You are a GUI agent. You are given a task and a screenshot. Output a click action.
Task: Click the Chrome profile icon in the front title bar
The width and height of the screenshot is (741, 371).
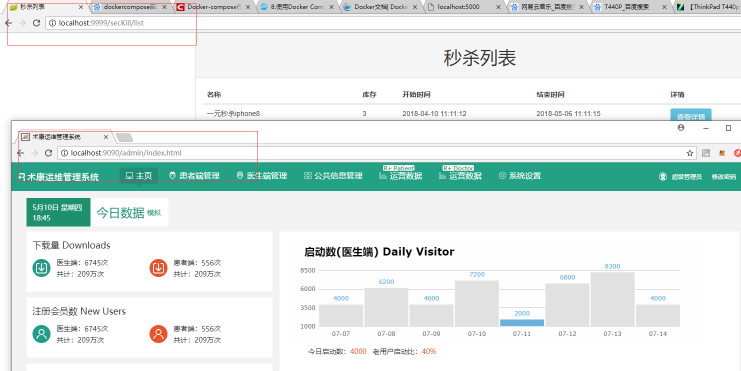coord(681,128)
